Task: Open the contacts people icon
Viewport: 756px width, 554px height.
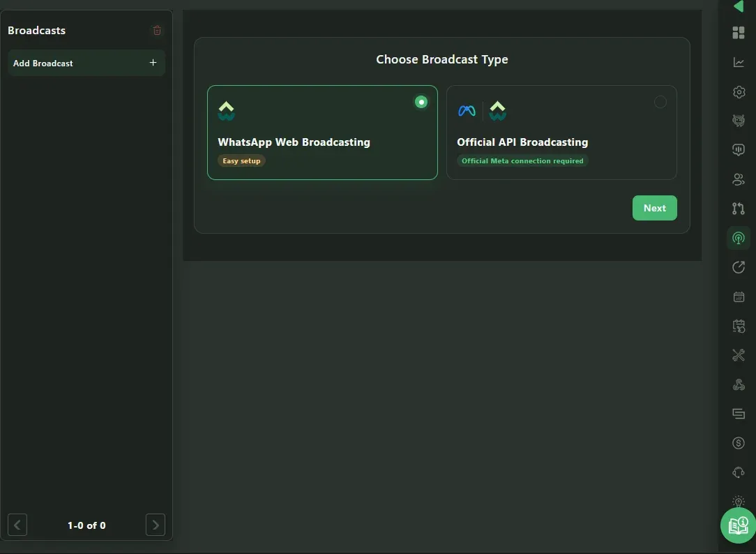Action: tap(738, 179)
